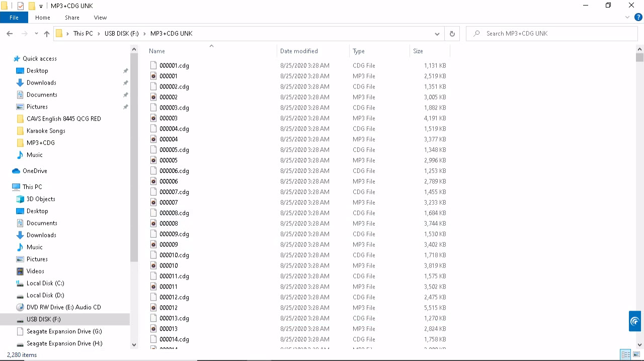Select MP3 file 000010
Screen dimensions: 644x361
[169, 265]
